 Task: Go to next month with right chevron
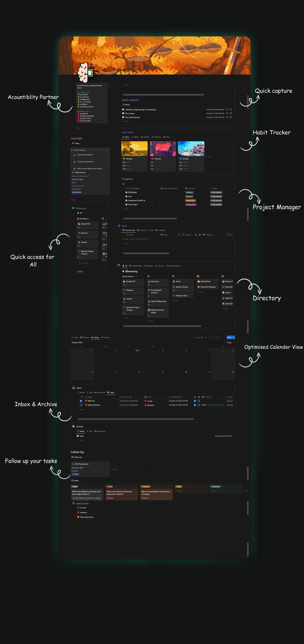[x=234, y=343]
